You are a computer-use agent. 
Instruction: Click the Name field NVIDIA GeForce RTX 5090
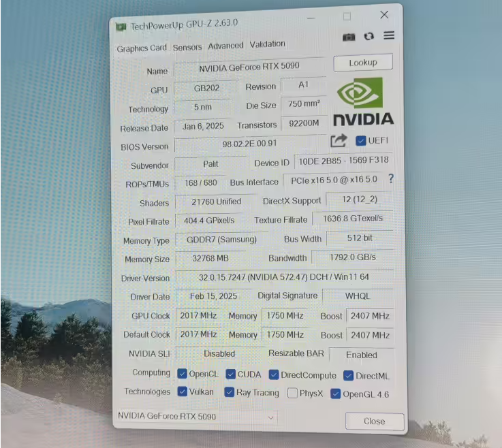(249, 67)
